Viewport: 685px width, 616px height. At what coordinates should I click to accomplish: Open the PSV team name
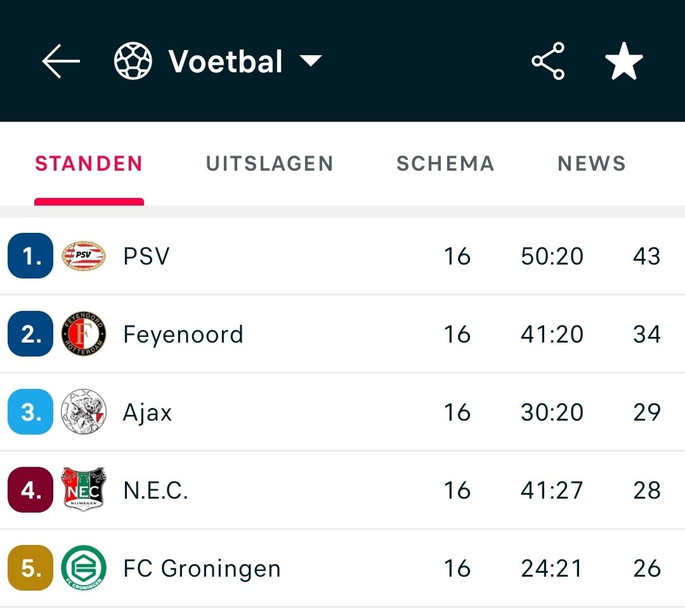pos(147,256)
